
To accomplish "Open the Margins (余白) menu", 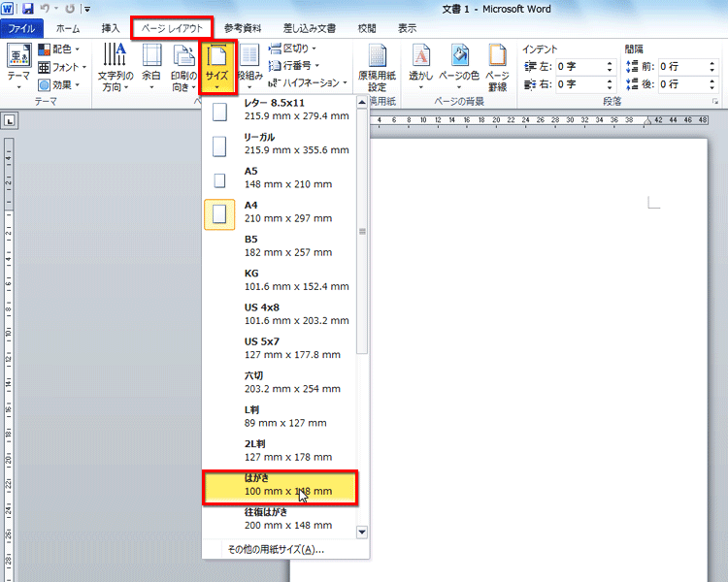I will (x=151, y=66).
